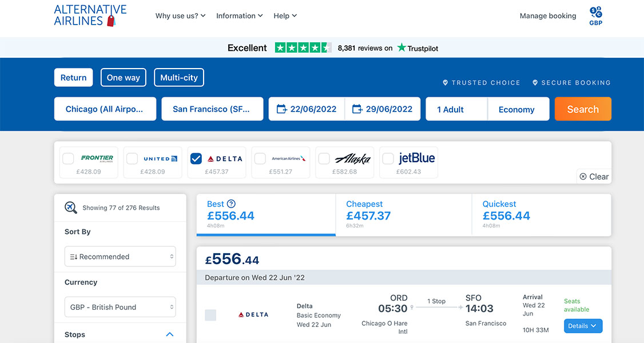The height and width of the screenshot is (343, 644).
Task: Click the return date calendar icon
Action: click(357, 109)
